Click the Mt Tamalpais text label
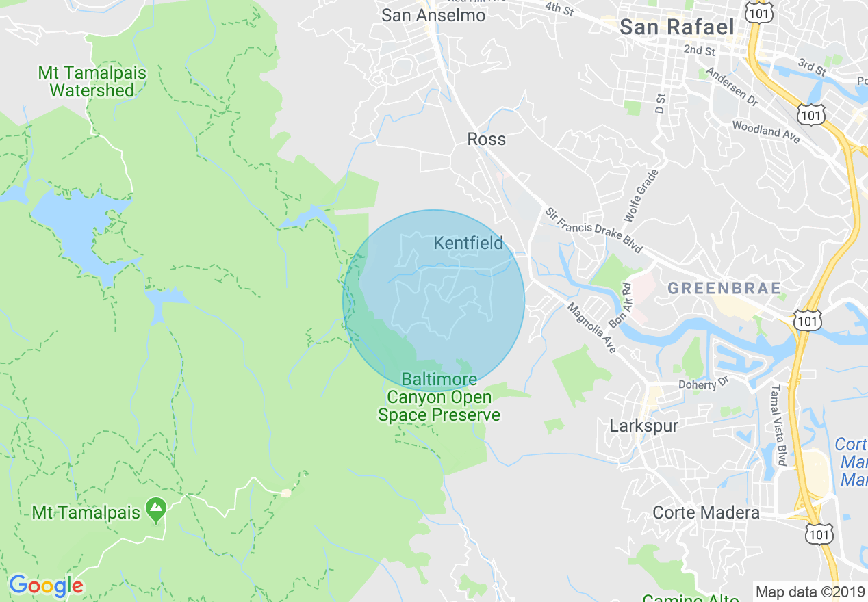 pyautogui.click(x=87, y=512)
